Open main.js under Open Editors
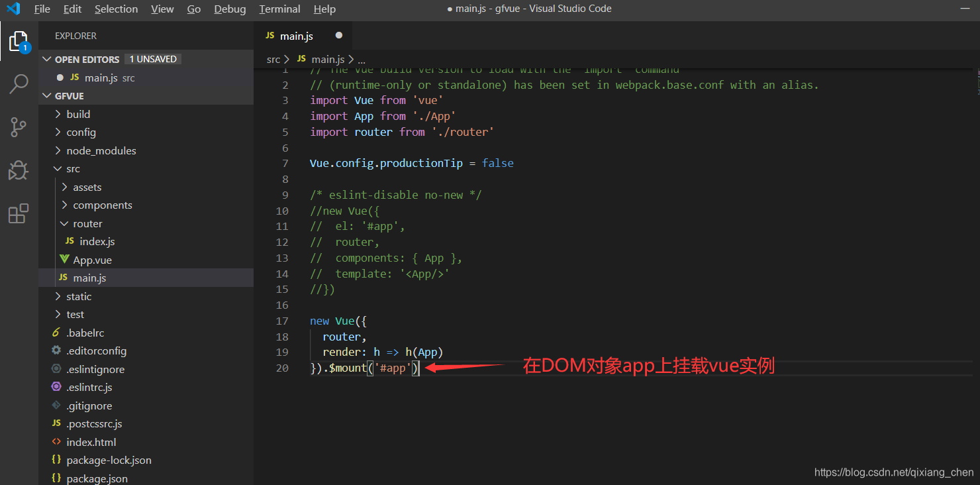The height and width of the screenshot is (485, 980). 146,78
